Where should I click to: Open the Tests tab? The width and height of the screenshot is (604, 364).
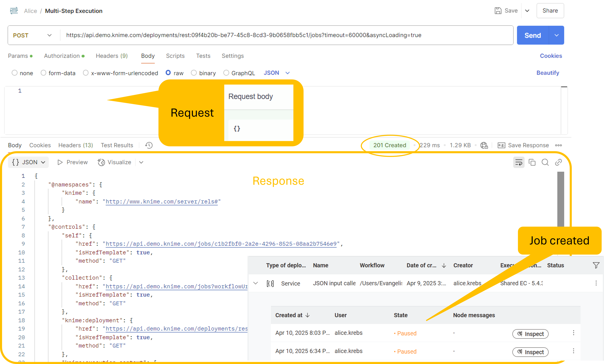[x=203, y=56]
